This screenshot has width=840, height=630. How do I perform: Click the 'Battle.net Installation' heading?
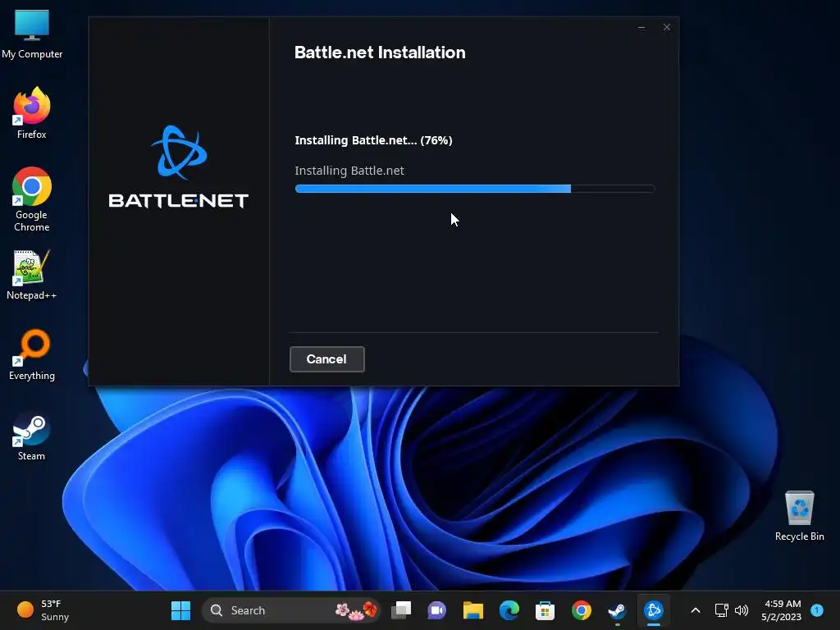point(380,52)
